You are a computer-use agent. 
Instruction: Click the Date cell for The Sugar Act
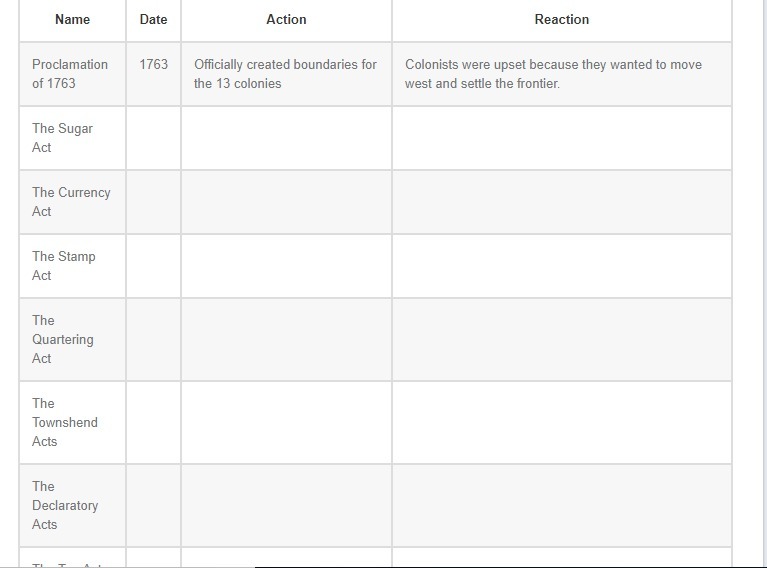coord(153,138)
